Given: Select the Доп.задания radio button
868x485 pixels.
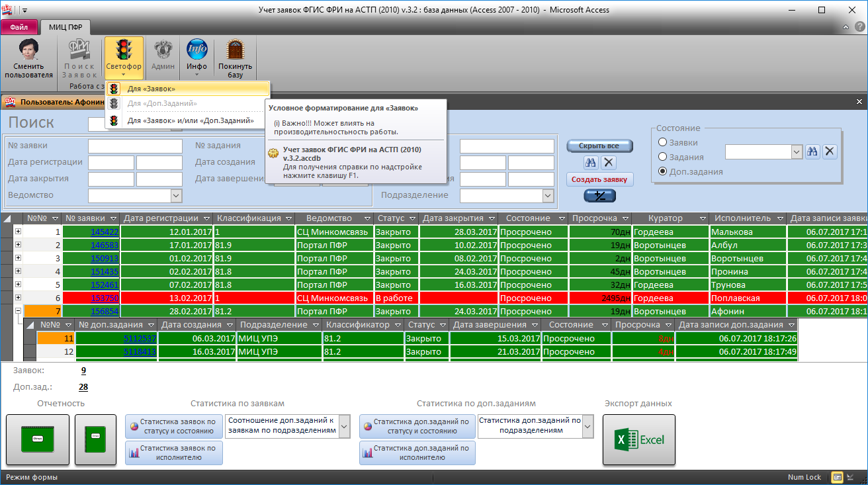Looking at the screenshot, I should tap(662, 172).
